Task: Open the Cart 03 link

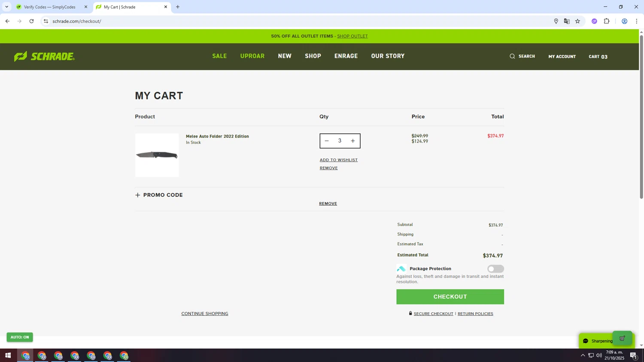Action: coord(598,57)
